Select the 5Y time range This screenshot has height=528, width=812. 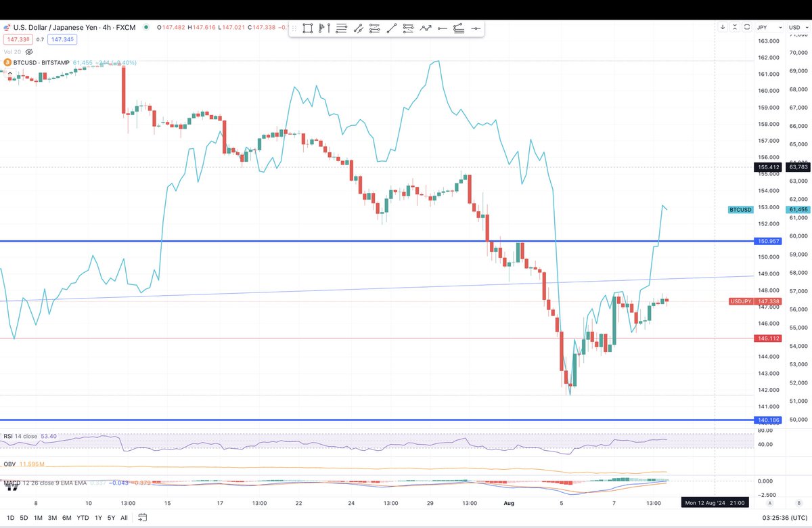112,518
